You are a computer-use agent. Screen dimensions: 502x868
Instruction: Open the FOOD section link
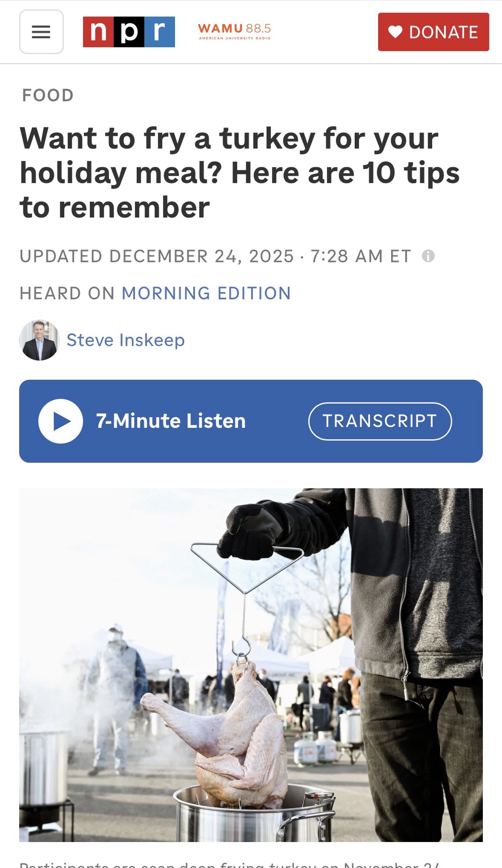tap(48, 95)
